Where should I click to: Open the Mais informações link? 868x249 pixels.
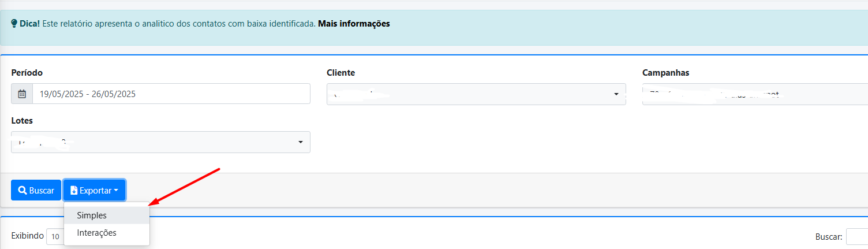point(354,24)
